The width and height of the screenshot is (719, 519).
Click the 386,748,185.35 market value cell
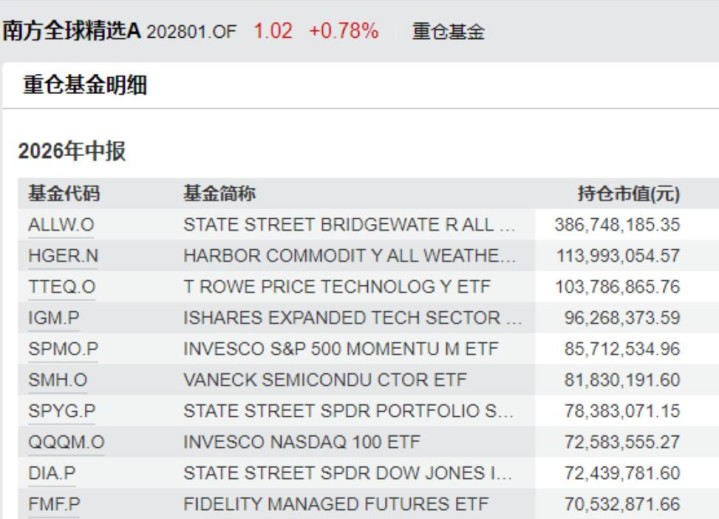coord(617,225)
